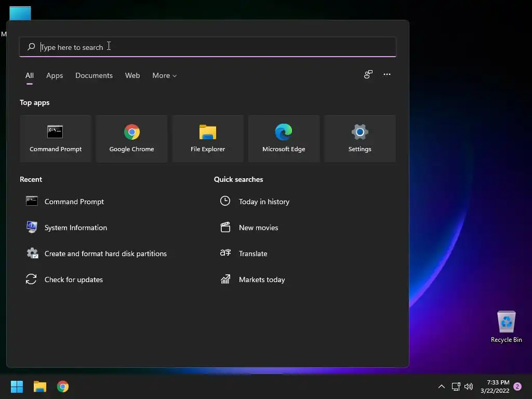Switch to the Documents tab
This screenshot has width=532, height=399.
[x=94, y=75]
